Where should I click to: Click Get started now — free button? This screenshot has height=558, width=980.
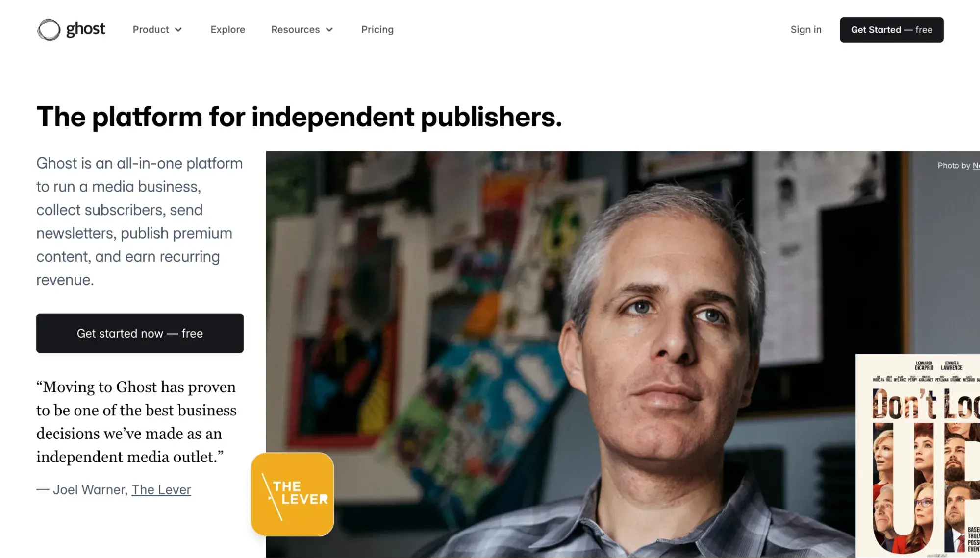[x=140, y=333]
